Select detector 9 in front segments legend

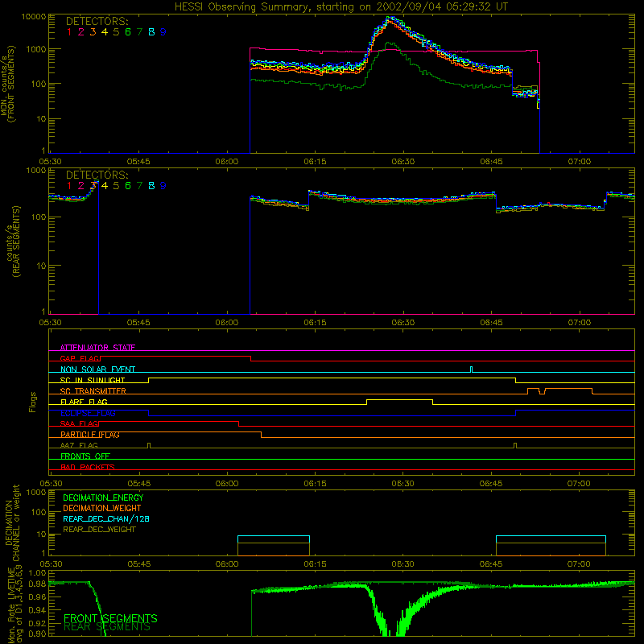[x=163, y=32]
